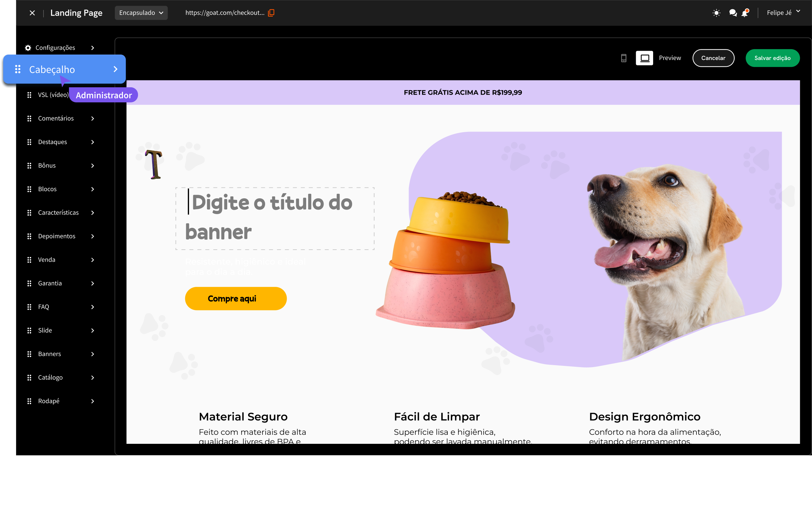Grab the Depoimentos drag handle
812x507 pixels.
(29, 236)
